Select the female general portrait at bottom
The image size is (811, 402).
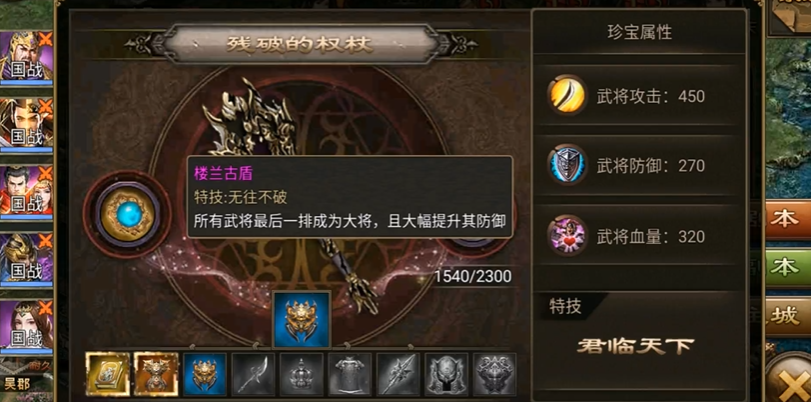(x=26, y=327)
